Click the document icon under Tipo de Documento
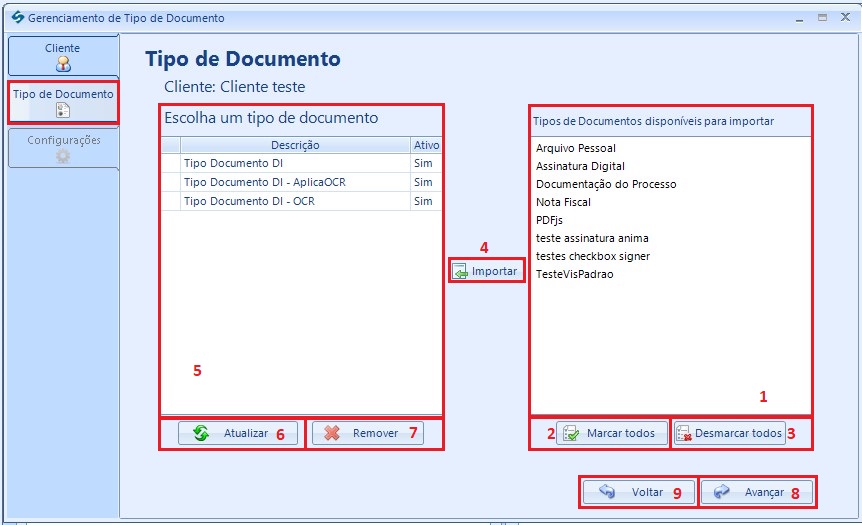 click(63, 110)
